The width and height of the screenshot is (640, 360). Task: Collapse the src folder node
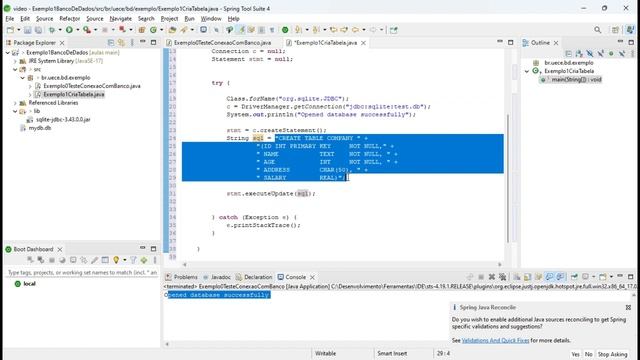[16, 69]
